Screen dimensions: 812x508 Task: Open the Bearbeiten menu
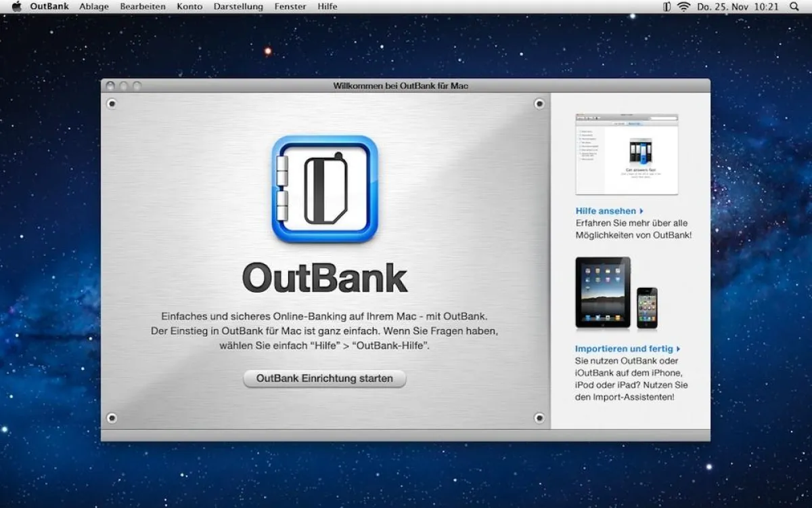(142, 6)
